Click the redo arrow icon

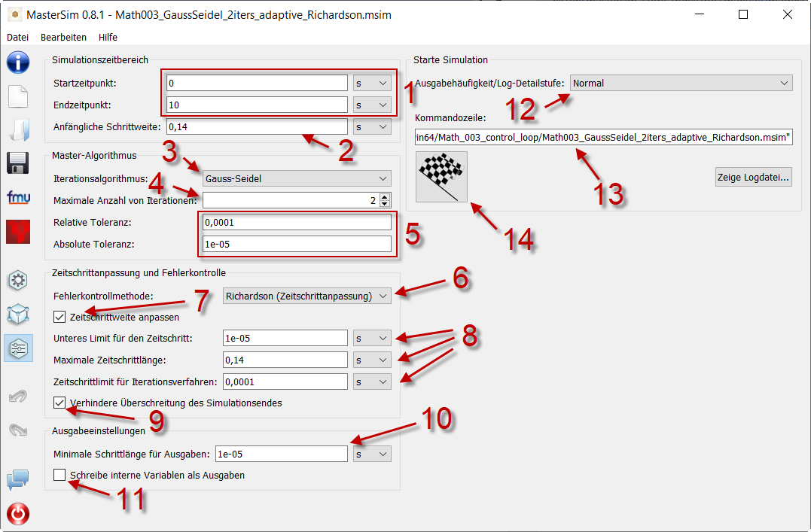pyautogui.click(x=18, y=430)
